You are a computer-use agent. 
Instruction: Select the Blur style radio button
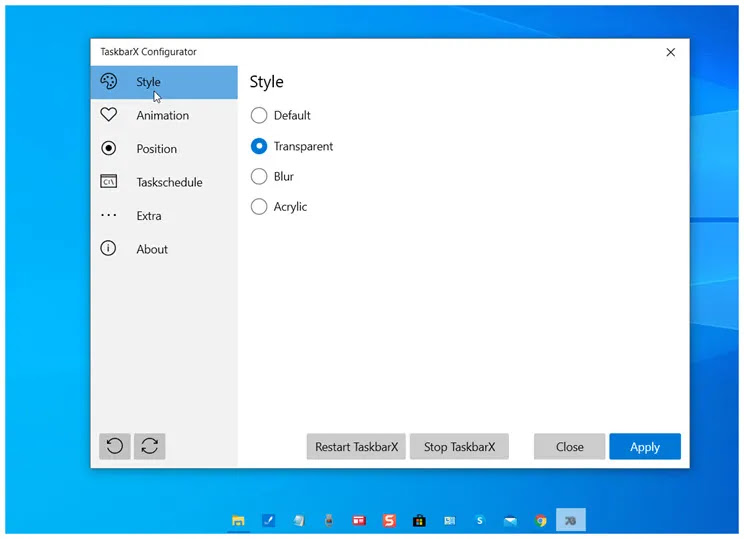pos(259,177)
